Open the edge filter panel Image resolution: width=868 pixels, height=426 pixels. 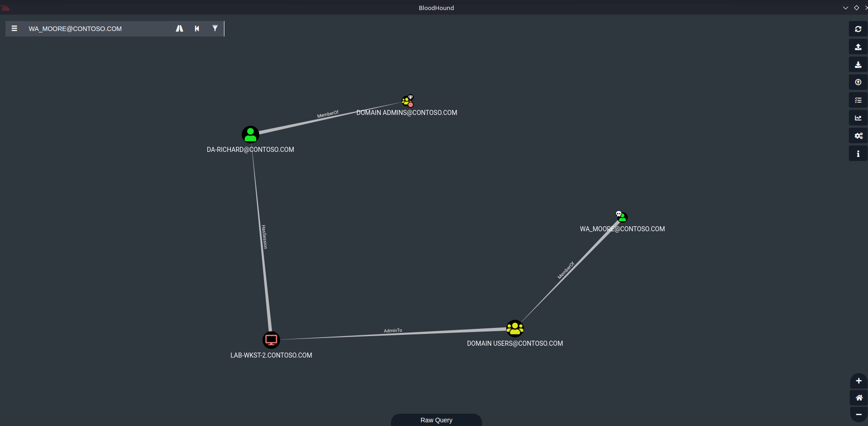(215, 28)
